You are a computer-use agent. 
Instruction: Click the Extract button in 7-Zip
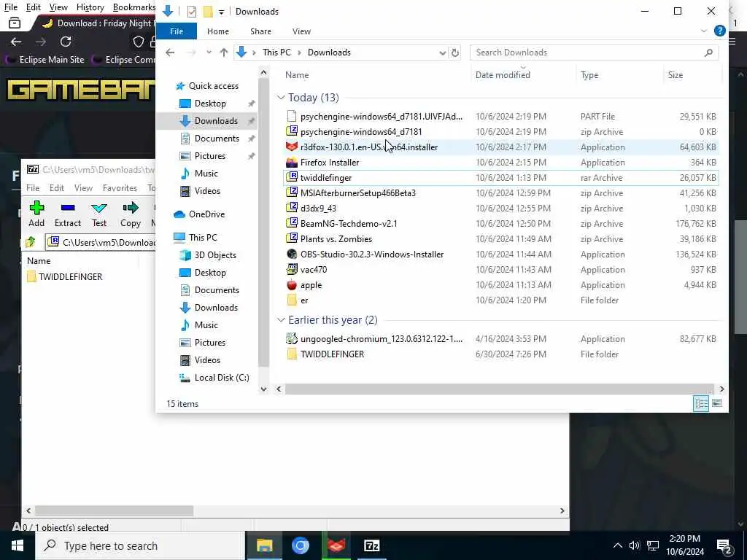[68, 214]
